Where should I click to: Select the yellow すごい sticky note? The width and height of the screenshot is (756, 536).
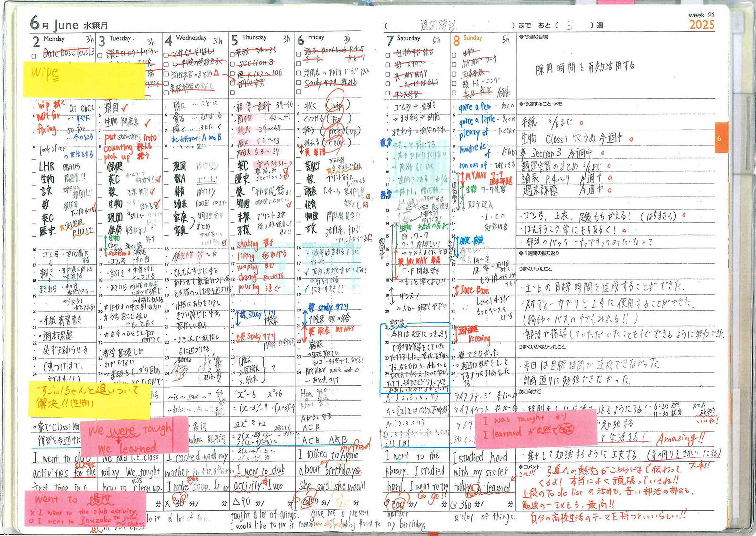(89, 399)
